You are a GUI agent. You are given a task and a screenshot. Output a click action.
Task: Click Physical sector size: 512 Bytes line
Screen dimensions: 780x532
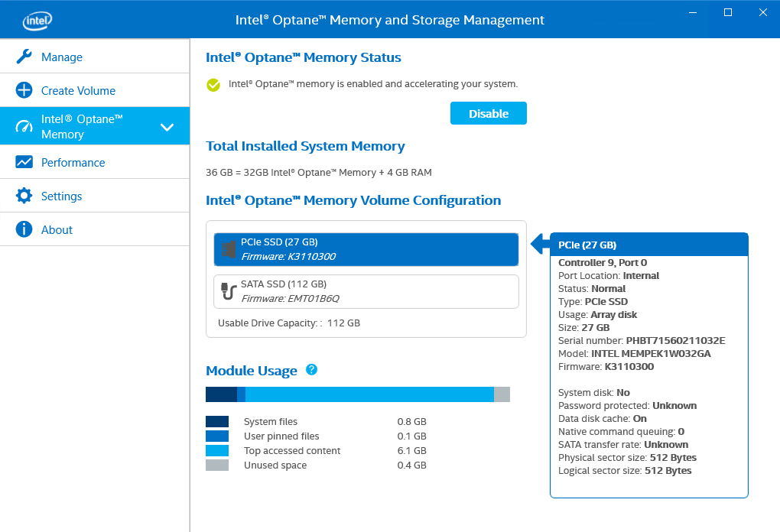pos(627,457)
